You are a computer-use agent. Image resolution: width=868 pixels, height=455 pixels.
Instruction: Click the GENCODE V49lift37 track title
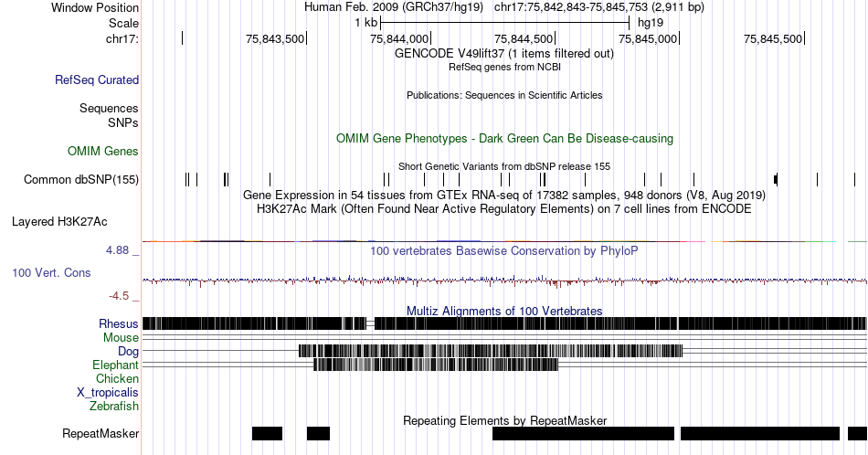tap(504, 53)
